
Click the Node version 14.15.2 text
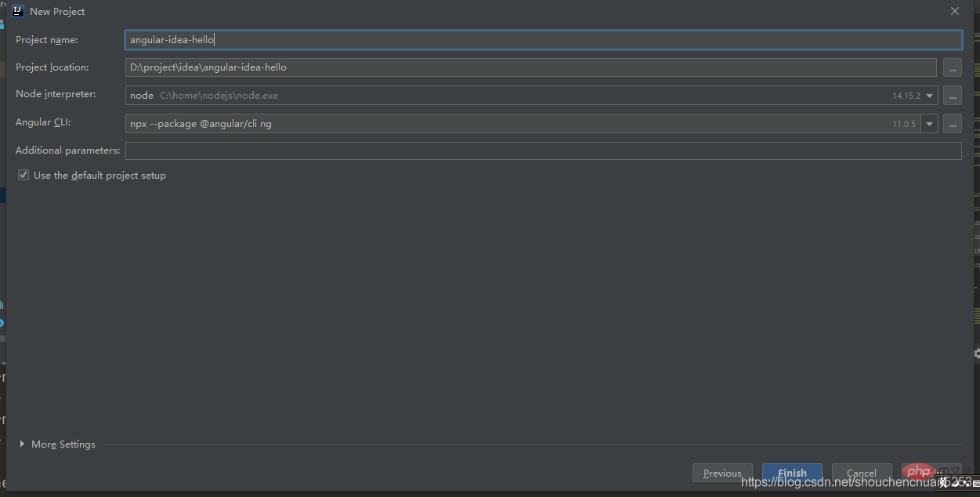click(x=906, y=96)
